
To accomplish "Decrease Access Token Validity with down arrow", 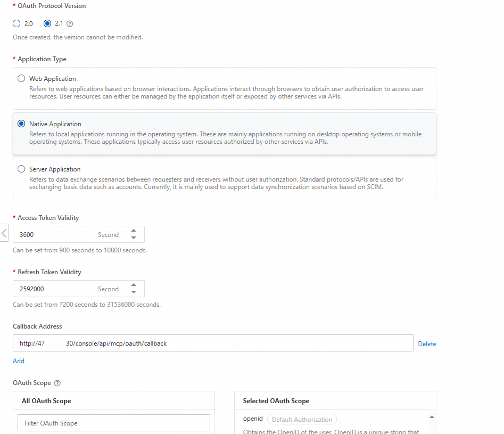I will click(x=134, y=238).
